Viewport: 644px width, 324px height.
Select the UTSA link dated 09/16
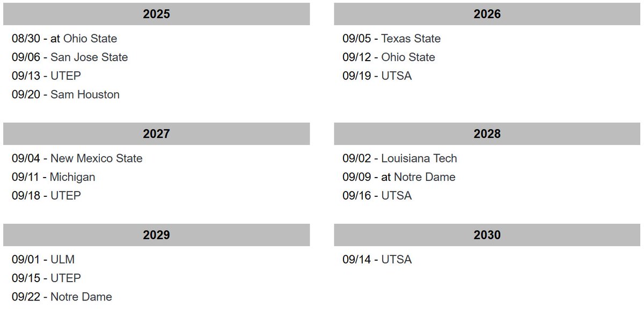[x=397, y=196]
